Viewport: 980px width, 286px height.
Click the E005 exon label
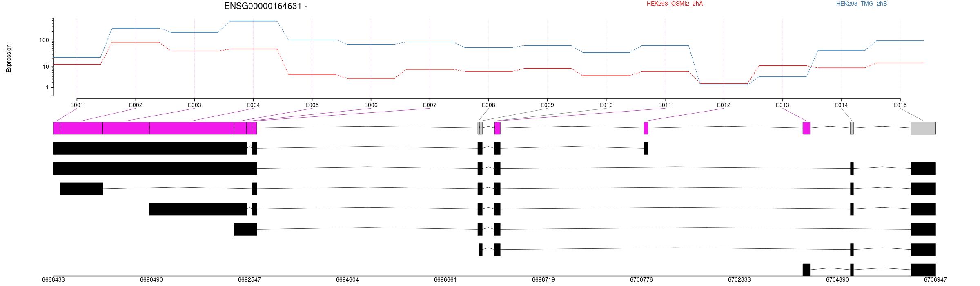(312, 105)
